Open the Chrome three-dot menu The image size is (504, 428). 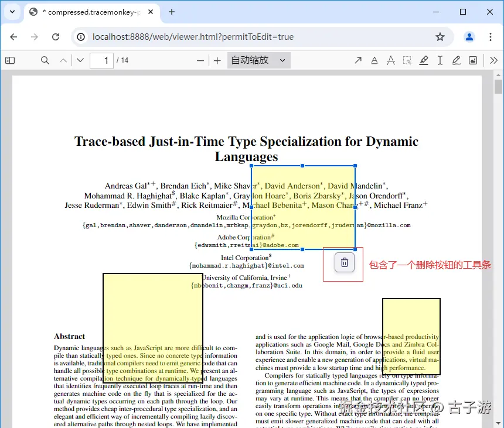click(491, 37)
